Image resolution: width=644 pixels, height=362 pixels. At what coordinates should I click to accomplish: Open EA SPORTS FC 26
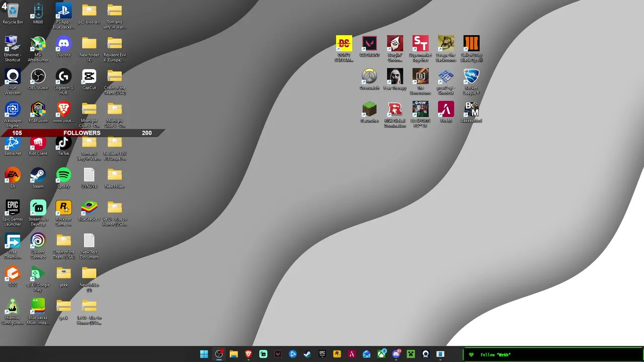click(x=421, y=115)
